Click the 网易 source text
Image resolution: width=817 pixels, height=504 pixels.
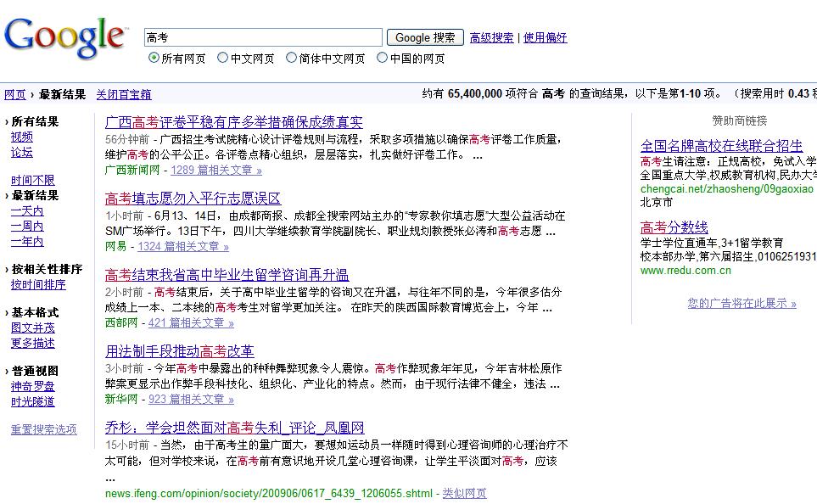(x=115, y=246)
